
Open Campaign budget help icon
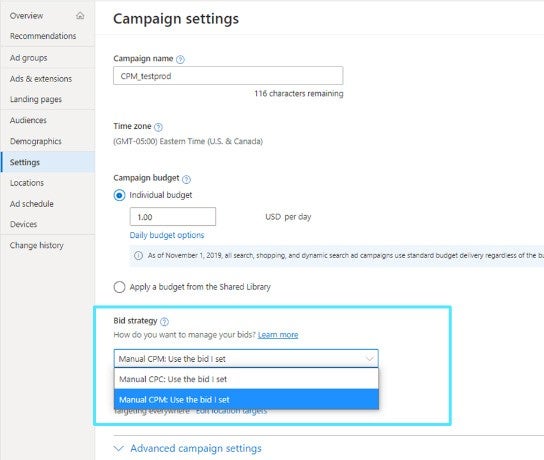pos(186,179)
